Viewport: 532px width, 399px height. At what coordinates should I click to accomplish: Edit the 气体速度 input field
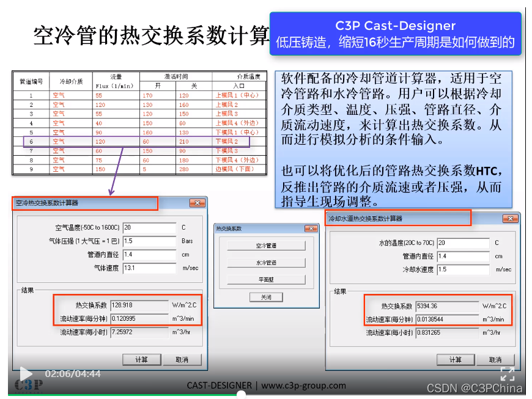149,268
